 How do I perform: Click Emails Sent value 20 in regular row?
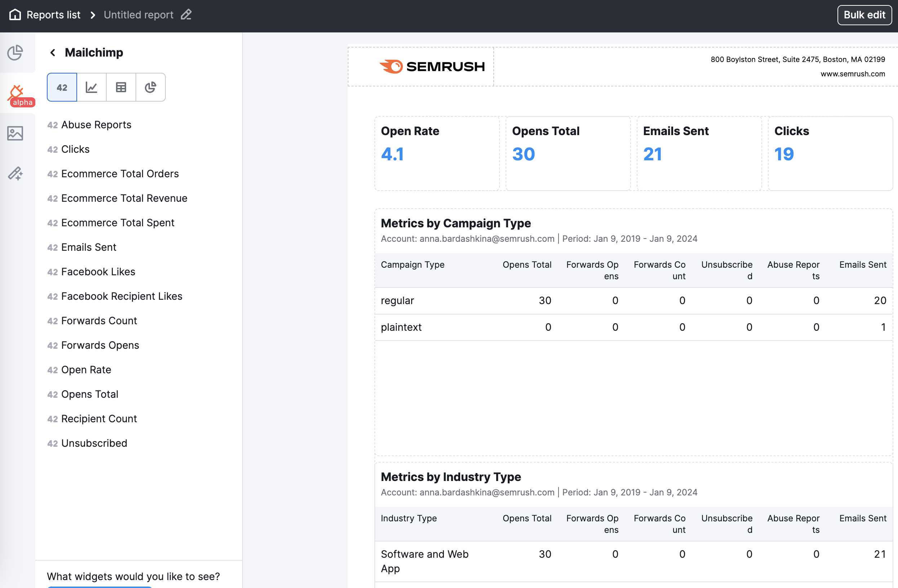[880, 300]
